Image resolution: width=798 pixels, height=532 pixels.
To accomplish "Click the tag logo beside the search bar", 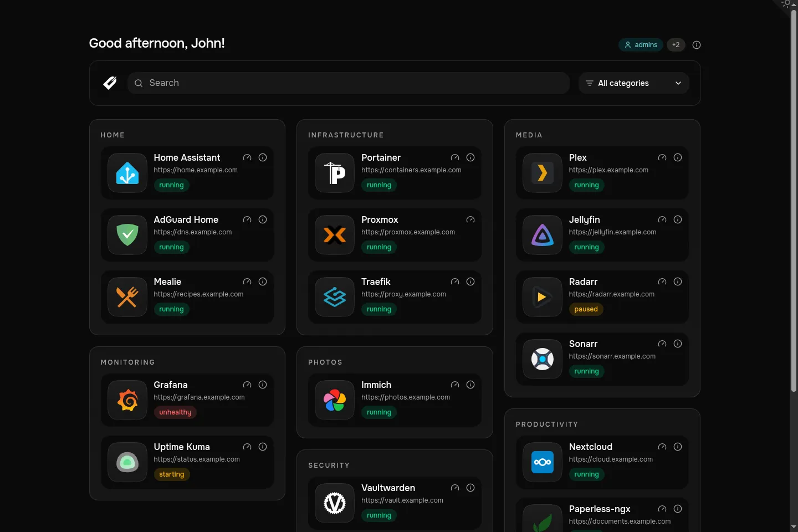I will [x=110, y=83].
